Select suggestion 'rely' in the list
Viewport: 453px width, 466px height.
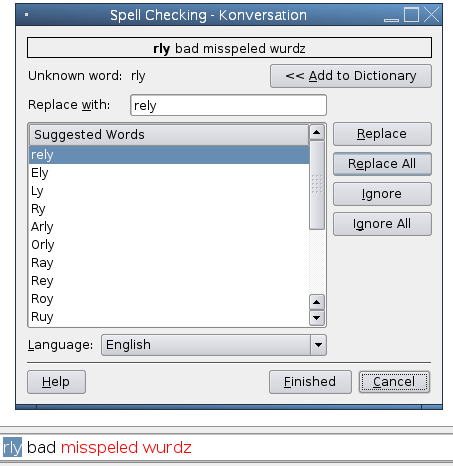tap(169, 155)
